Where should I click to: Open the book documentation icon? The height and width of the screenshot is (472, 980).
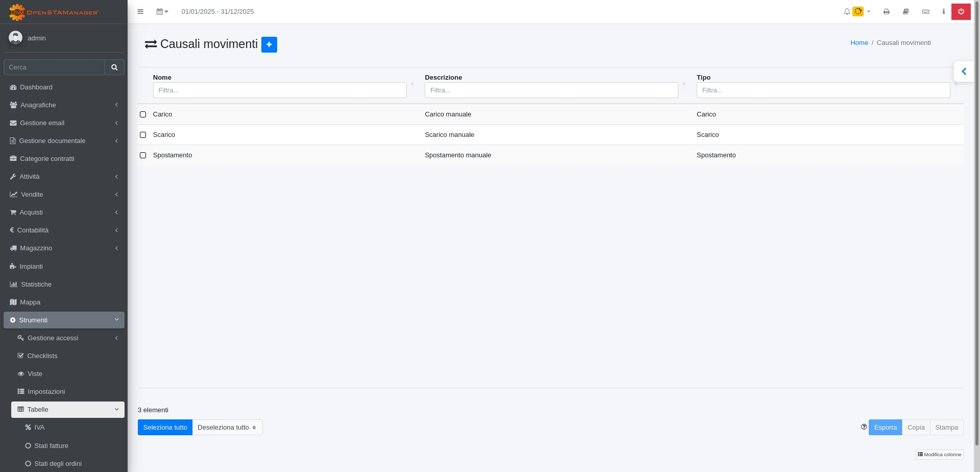906,12
